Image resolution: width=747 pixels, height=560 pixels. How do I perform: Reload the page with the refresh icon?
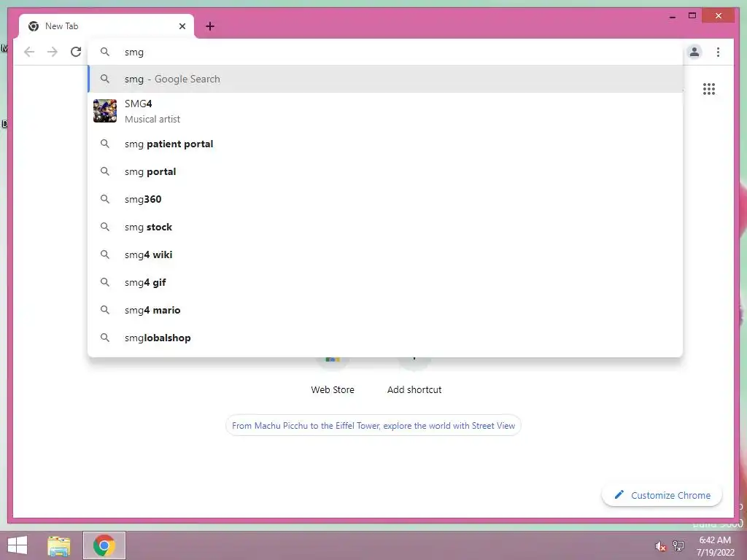point(76,52)
